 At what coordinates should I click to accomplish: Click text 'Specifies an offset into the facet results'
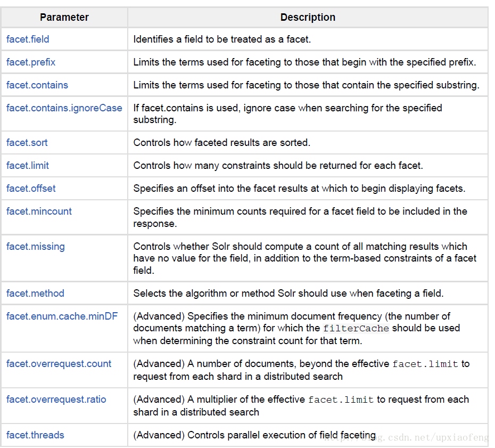(x=220, y=189)
